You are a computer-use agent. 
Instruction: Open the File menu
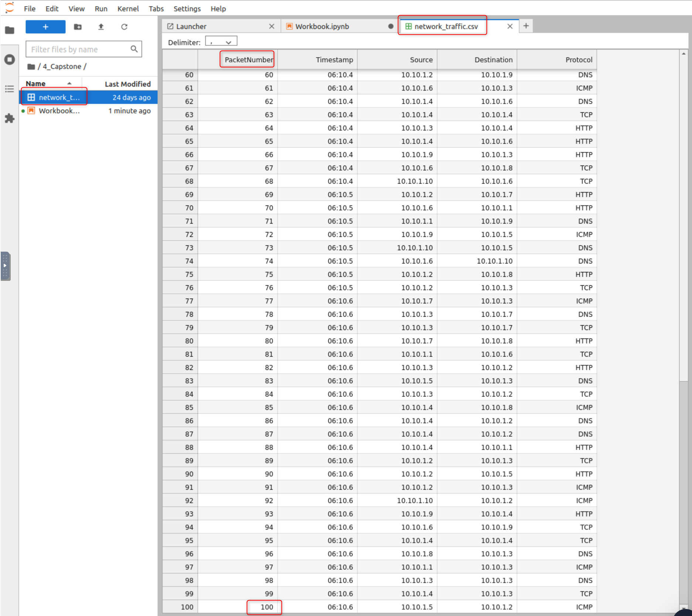click(29, 8)
